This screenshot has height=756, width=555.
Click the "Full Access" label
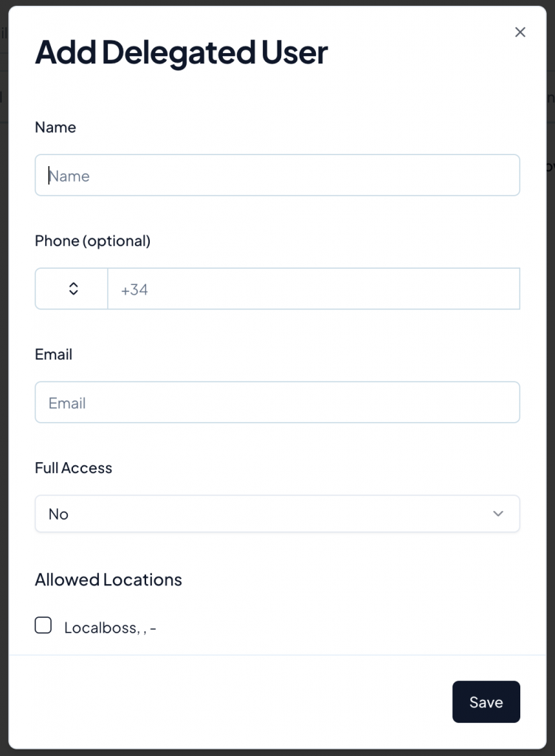tap(73, 468)
